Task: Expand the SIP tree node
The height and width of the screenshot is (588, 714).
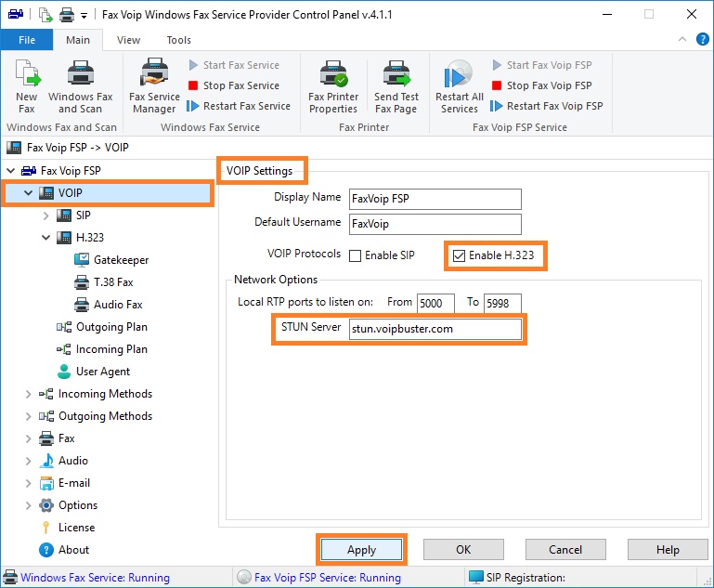Action: point(46,216)
